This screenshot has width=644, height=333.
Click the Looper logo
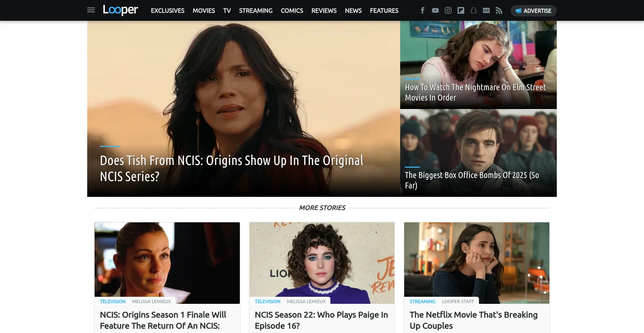[x=120, y=10]
